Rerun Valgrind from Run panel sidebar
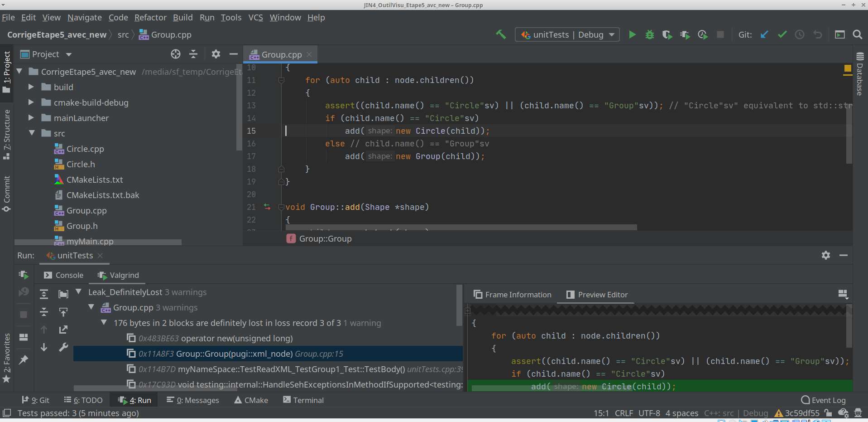Image resolution: width=868 pixels, height=422 pixels. pos(24,275)
